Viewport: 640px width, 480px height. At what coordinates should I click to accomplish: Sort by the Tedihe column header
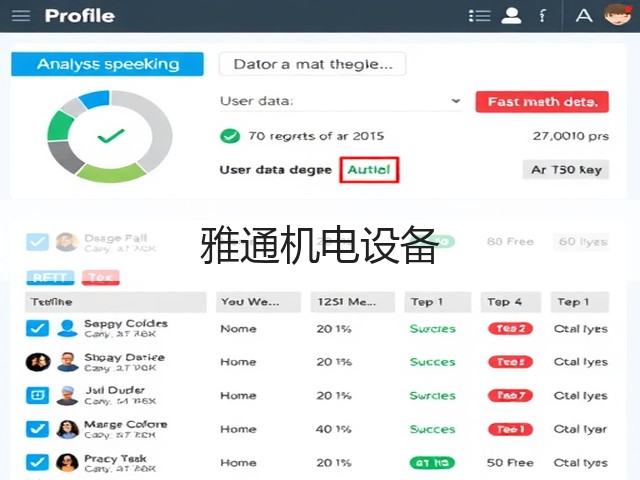(116, 302)
